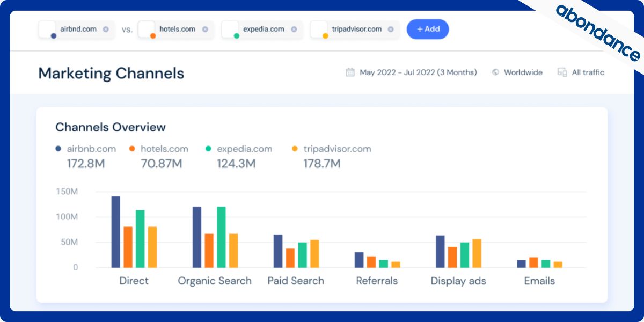Remove tripadvisor.com from the comparison
The width and height of the screenshot is (644, 322).
click(x=391, y=30)
